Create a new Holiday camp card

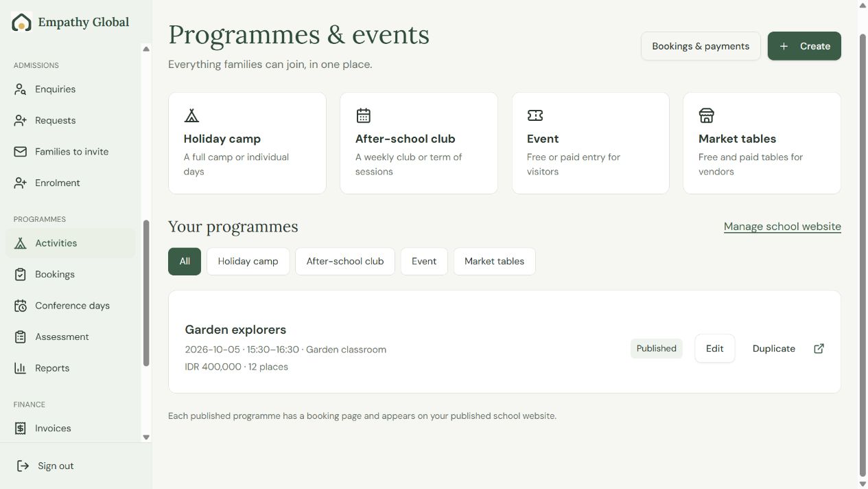point(247,143)
